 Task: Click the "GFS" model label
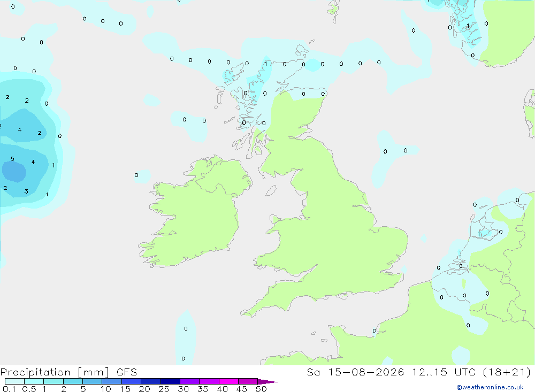127,372
